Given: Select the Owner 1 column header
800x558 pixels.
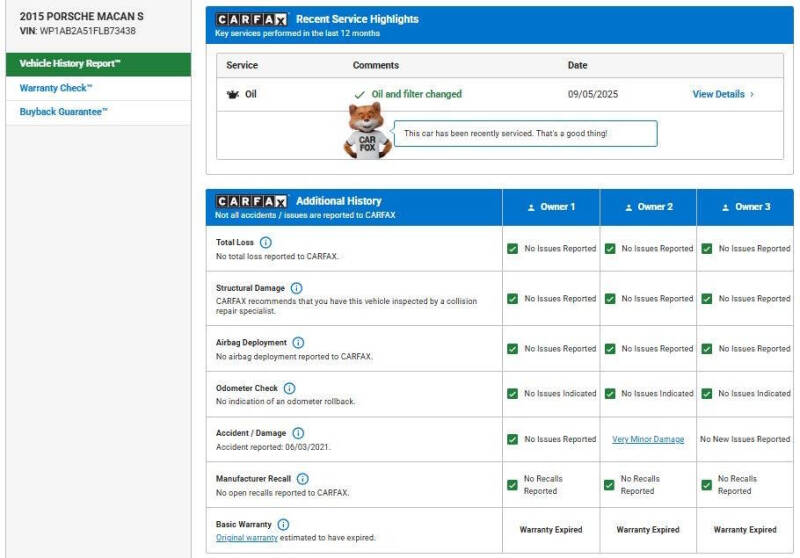Looking at the screenshot, I should (x=551, y=207).
